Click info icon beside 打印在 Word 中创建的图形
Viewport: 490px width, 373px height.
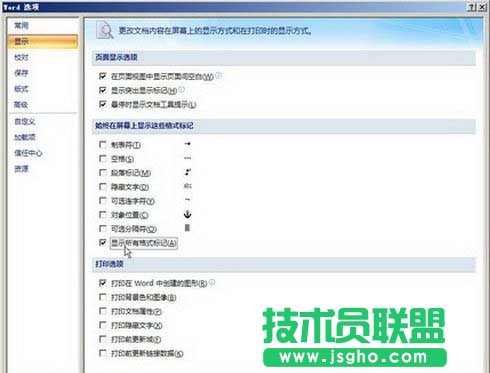[x=212, y=282]
